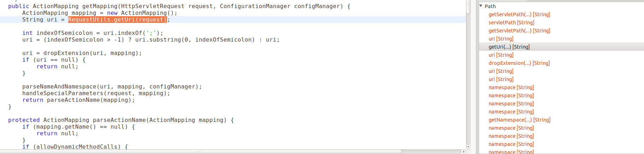The image size is (644, 154).
Task: Select namespace [String] just above getNamespace(...)
Action: click(x=511, y=112)
